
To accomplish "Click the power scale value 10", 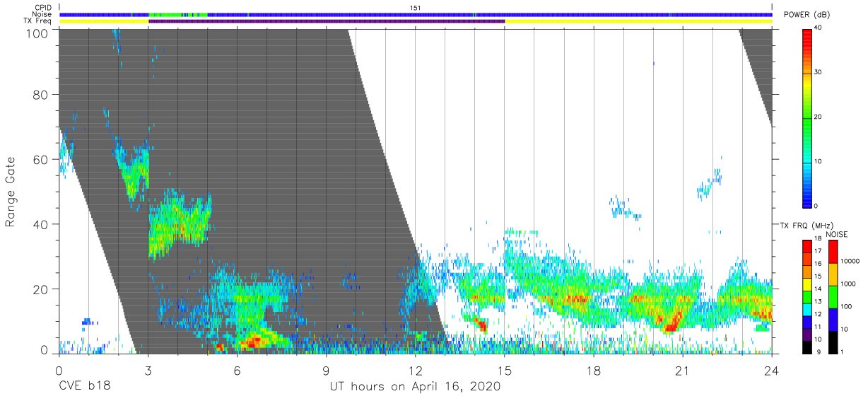I will tap(818, 161).
